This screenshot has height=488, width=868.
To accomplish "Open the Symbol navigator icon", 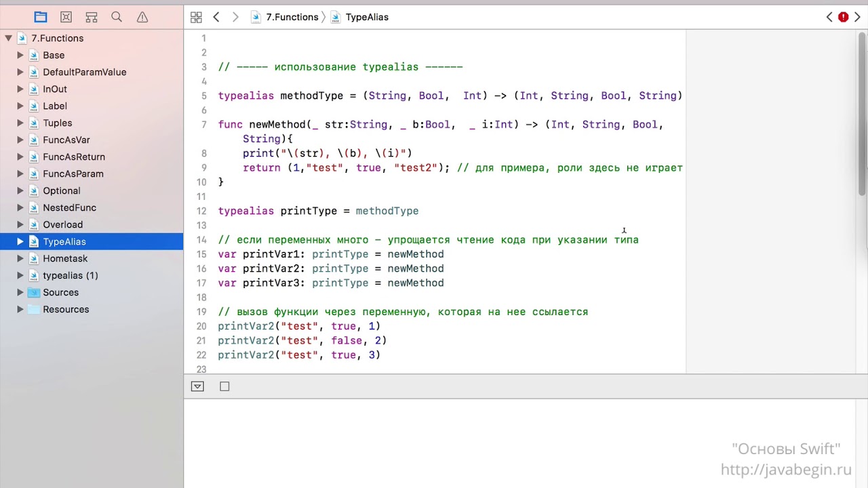I will 92,17.
